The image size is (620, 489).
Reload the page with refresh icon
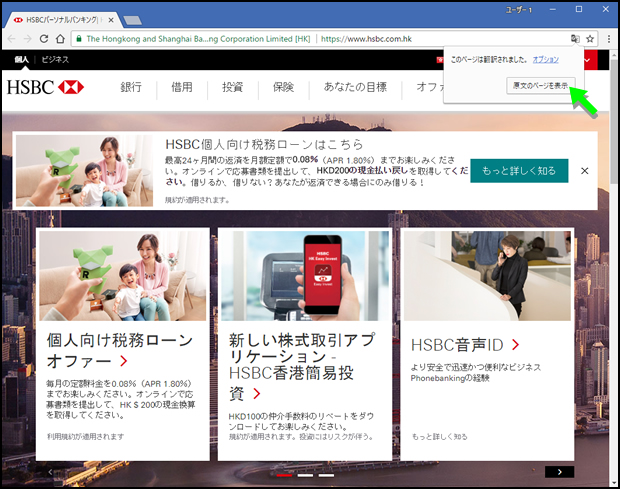[x=44, y=39]
